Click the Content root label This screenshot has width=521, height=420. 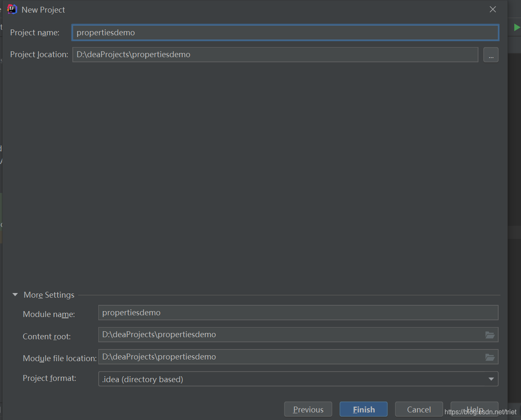click(x=47, y=337)
